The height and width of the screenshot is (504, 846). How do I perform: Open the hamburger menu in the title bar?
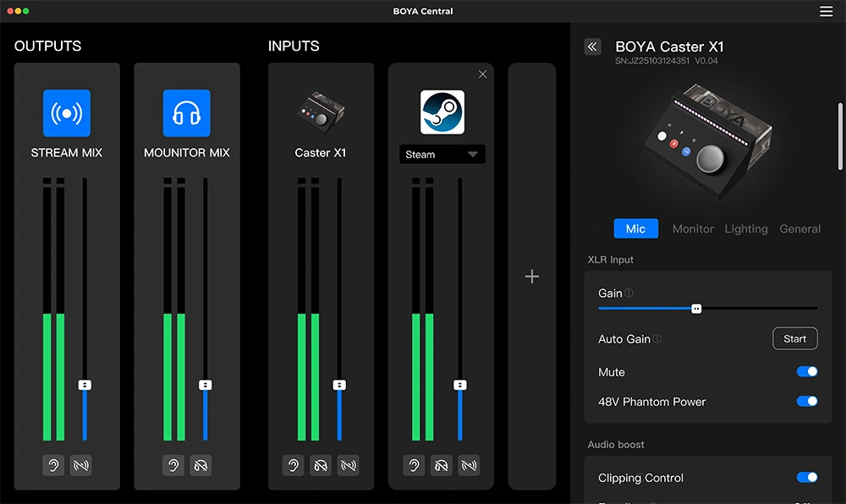tap(827, 11)
